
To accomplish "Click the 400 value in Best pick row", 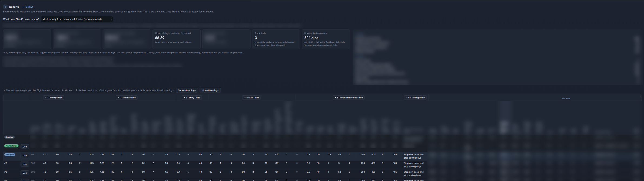I will click(373, 155).
